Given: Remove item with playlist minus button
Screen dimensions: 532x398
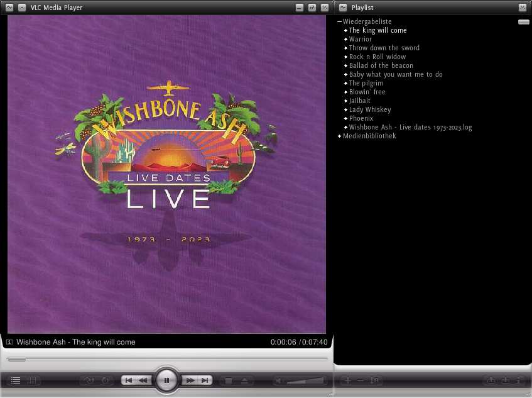Looking at the screenshot, I should tap(361, 380).
